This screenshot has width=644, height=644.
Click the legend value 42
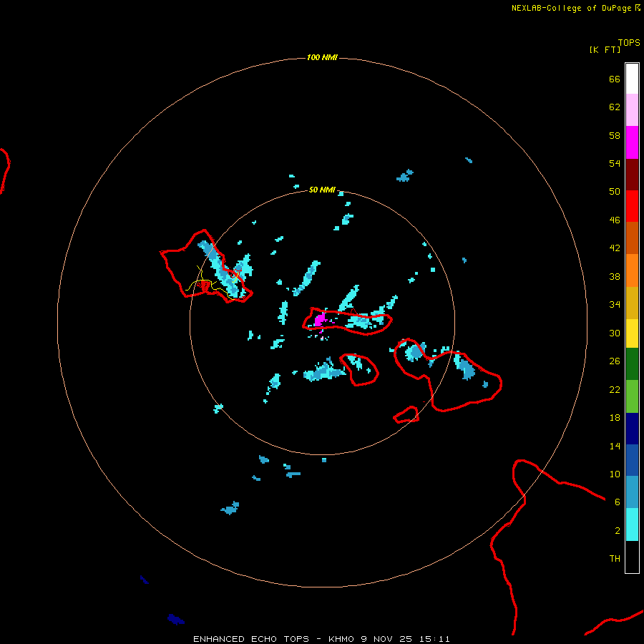(615, 248)
